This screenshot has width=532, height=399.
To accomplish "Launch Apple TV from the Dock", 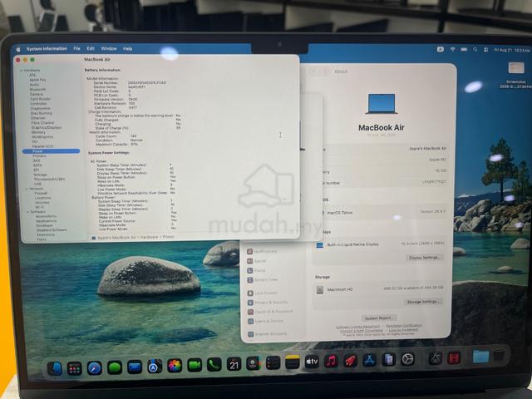I will coord(312,362).
